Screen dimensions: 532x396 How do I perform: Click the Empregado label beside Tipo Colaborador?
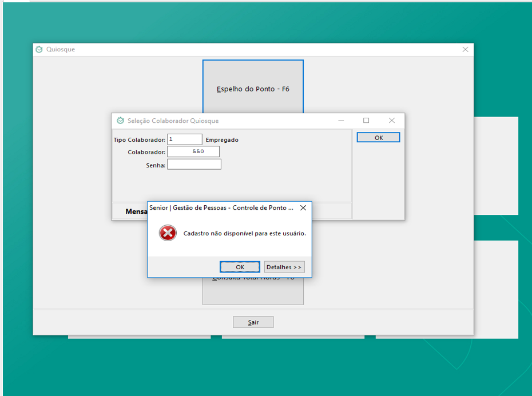click(x=222, y=140)
